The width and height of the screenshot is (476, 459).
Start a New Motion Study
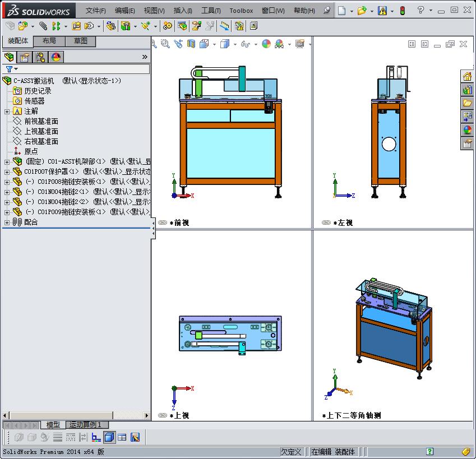click(x=167, y=26)
